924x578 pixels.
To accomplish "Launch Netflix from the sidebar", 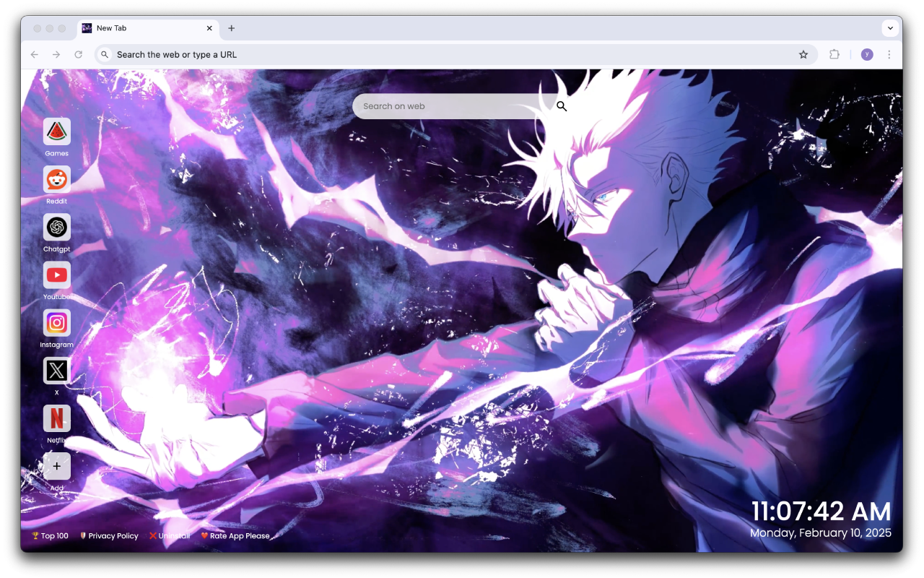I will 56,418.
